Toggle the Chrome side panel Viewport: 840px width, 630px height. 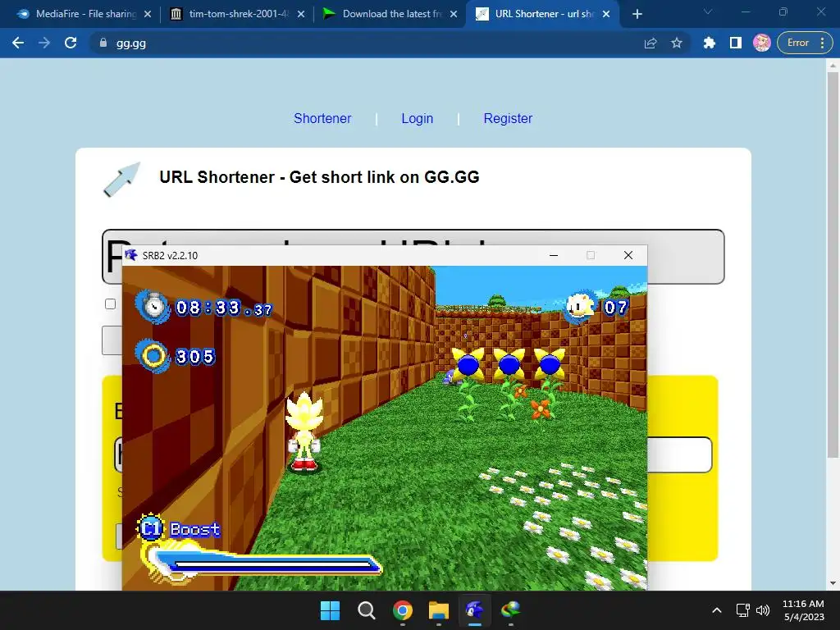(x=736, y=43)
